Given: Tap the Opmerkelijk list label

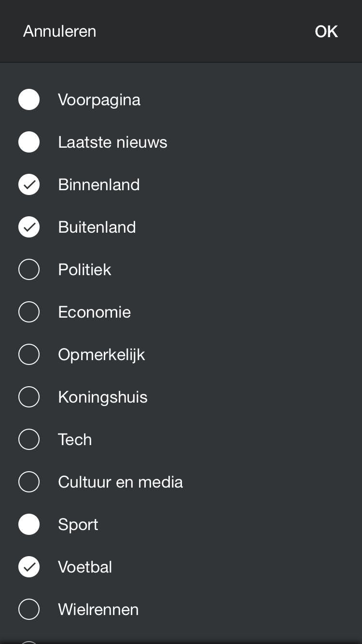Looking at the screenshot, I should 101,355.
